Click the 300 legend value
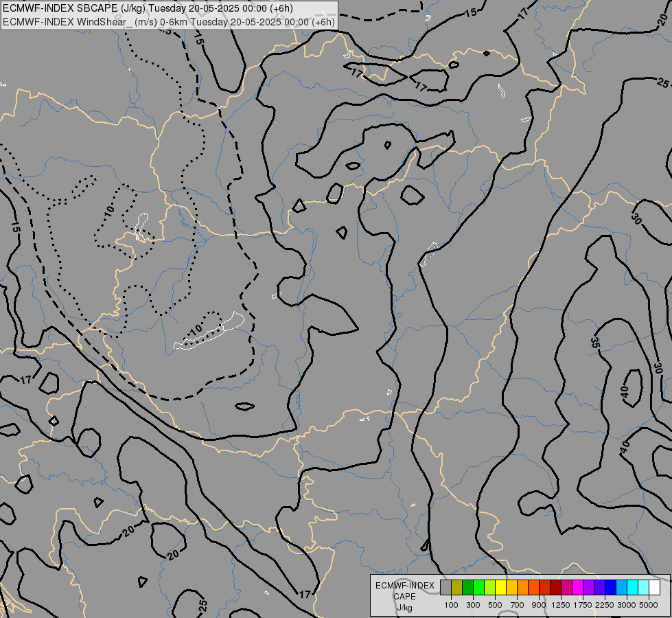Viewport: 672px width, 618px height. 473,605
